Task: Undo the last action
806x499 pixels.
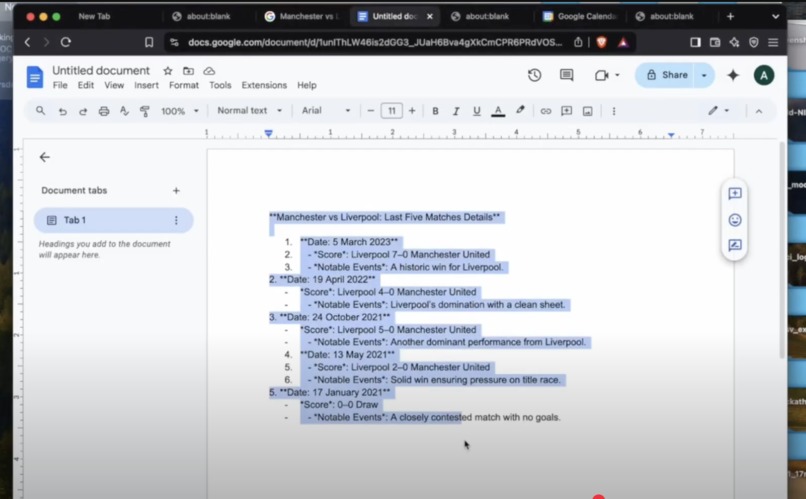Action: click(62, 111)
